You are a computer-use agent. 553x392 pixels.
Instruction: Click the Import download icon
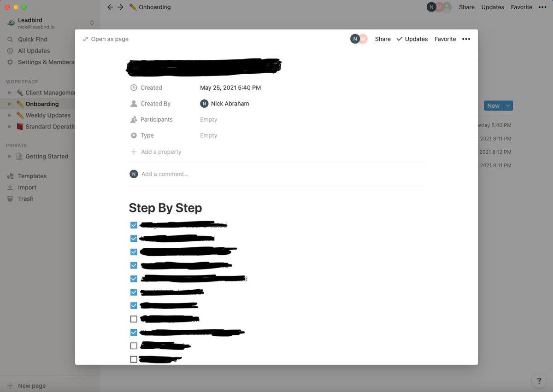[x=10, y=187]
